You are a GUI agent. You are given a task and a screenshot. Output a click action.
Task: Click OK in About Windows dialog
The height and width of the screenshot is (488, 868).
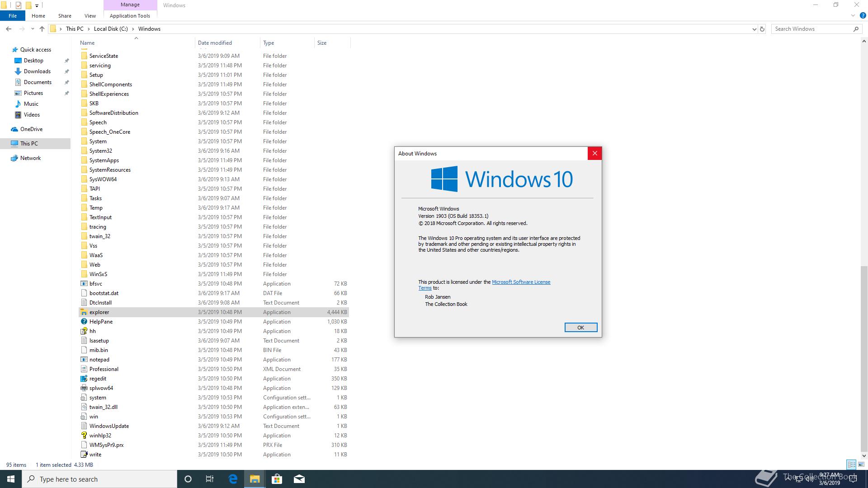[x=580, y=328]
